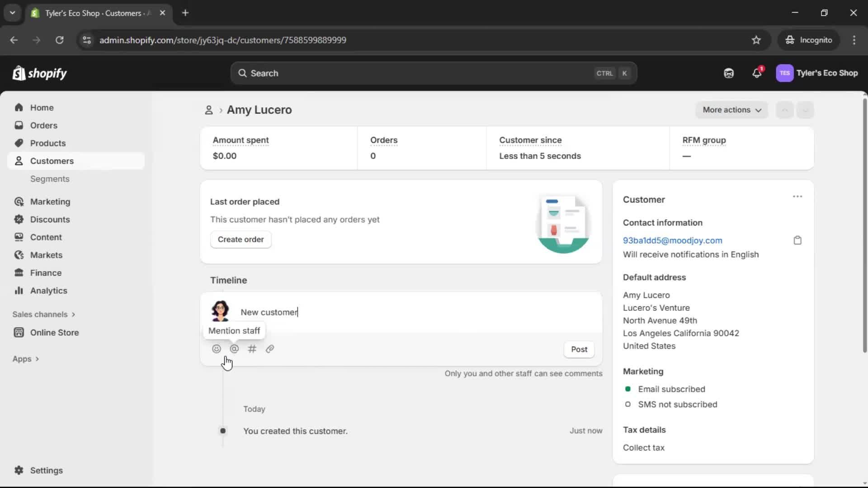Select Segments under Customers

click(50, 179)
